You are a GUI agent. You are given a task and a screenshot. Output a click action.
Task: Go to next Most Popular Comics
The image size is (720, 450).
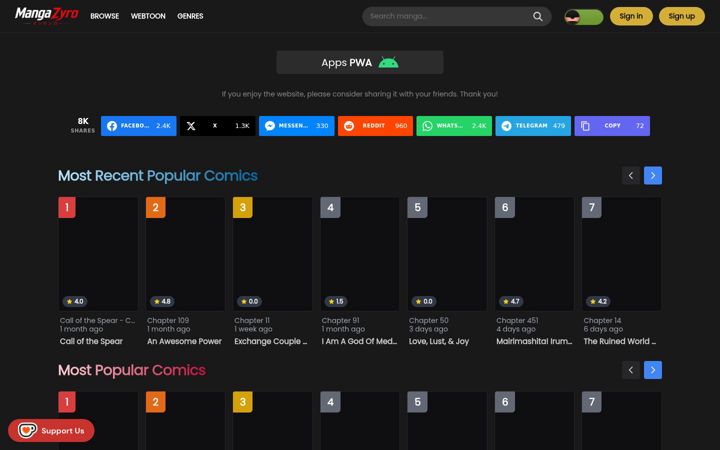coord(653,370)
